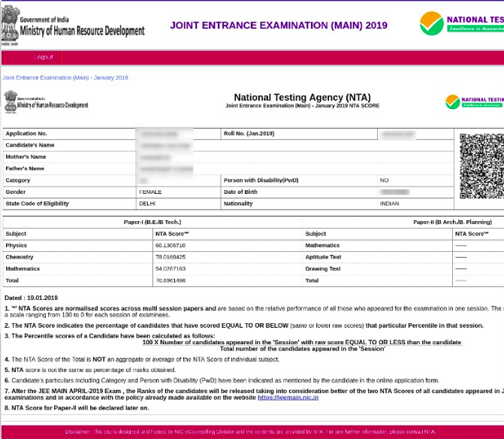This screenshot has width=504, height=439.
Task: Click the Government of India emblem in top header
Action: click(10, 26)
